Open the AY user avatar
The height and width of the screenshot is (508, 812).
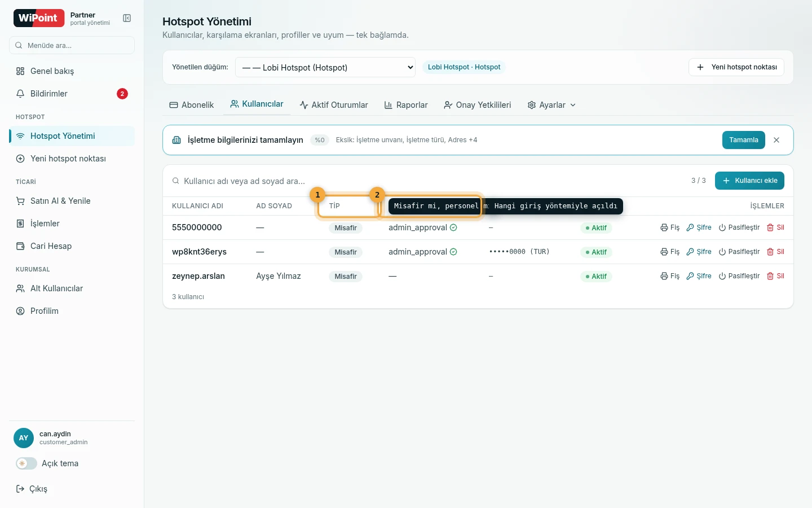pyautogui.click(x=24, y=438)
